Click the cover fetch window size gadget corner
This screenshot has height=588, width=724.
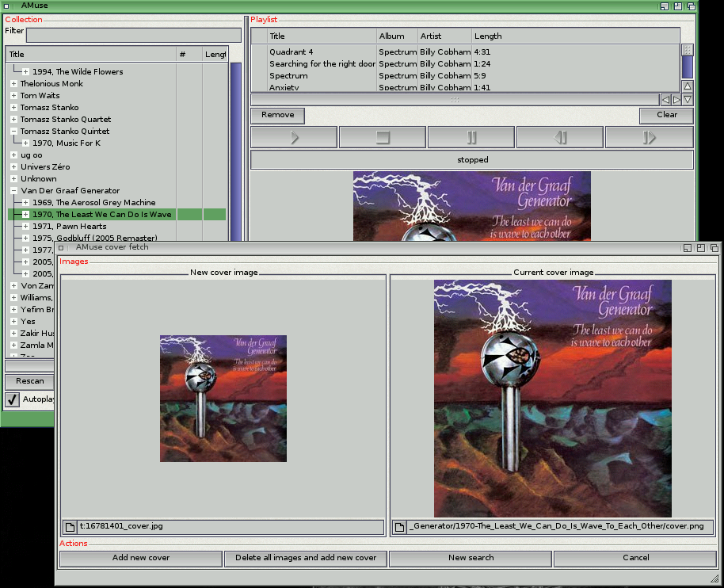click(x=714, y=578)
